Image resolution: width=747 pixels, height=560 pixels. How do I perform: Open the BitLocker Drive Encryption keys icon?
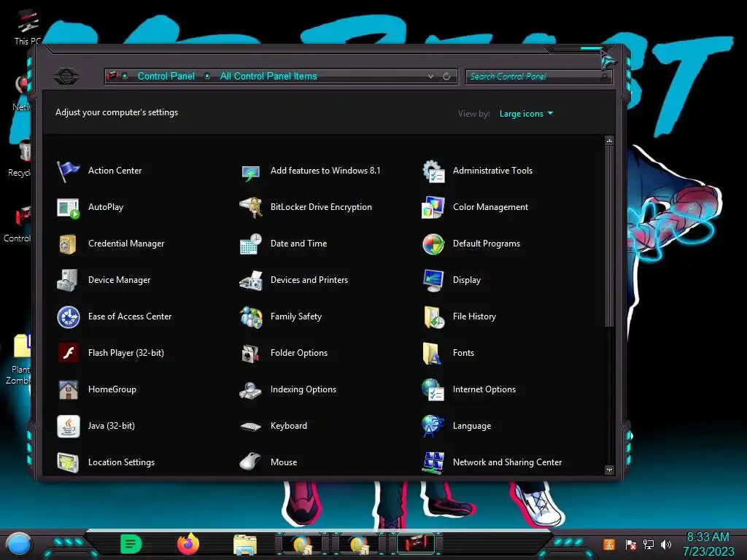pyautogui.click(x=251, y=208)
